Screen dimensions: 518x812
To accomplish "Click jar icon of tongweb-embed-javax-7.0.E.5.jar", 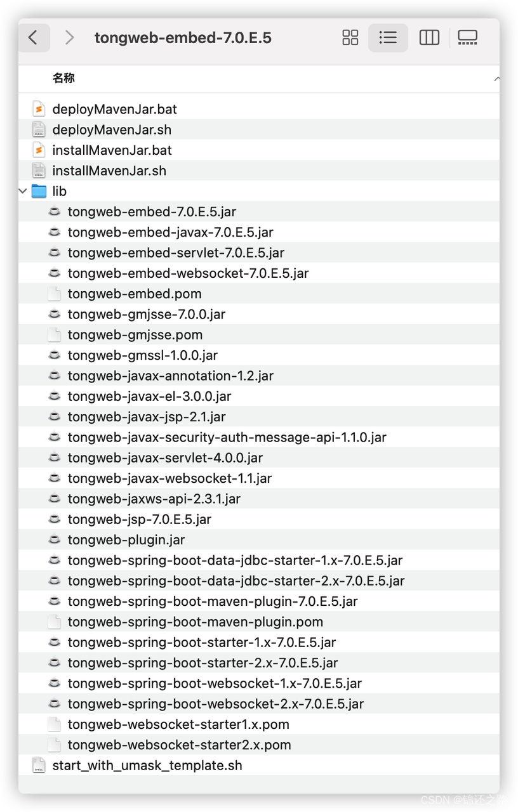I will [55, 232].
